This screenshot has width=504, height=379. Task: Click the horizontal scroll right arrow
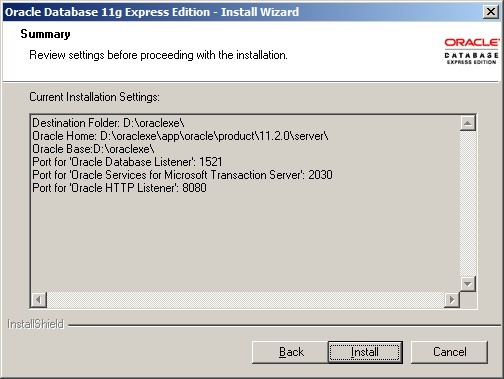(x=452, y=299)
